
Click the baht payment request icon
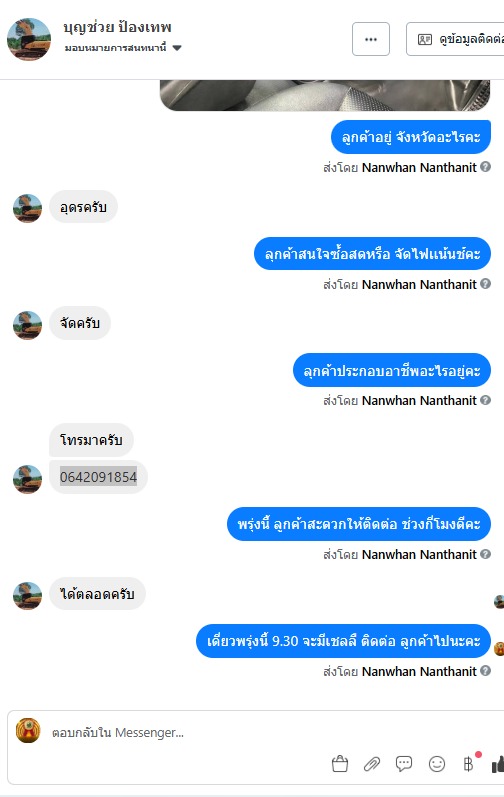(x=468, y=763)
